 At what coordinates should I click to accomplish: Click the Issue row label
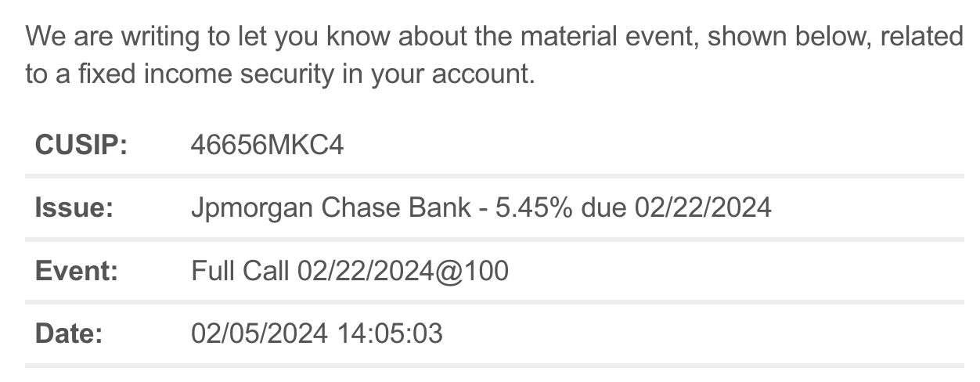point(74,208)
